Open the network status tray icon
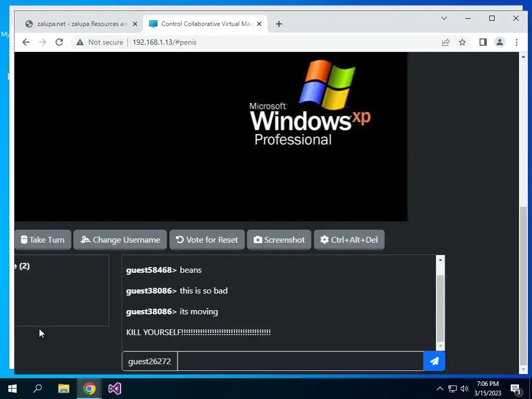 [453, 389]
